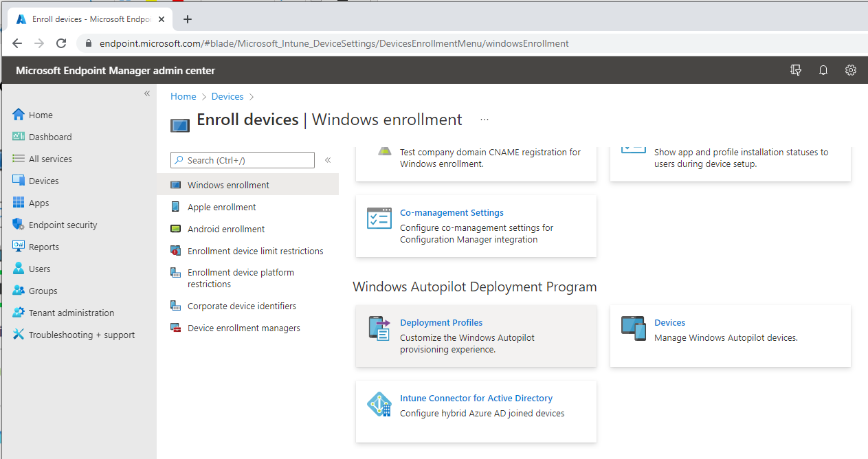Click the Users label in left navigation
Viewport: 868px width, 459px height.
[40, 269]
